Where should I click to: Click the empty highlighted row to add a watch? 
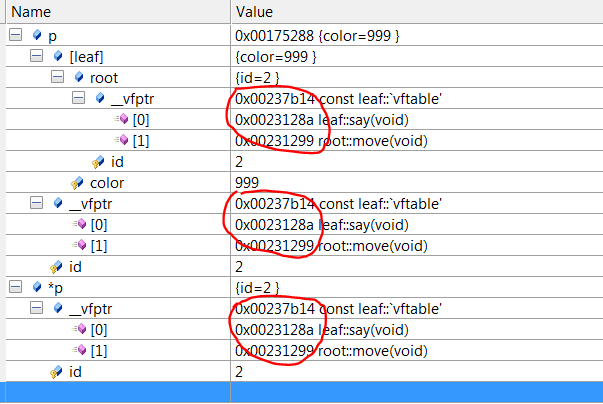coord(302,392)
